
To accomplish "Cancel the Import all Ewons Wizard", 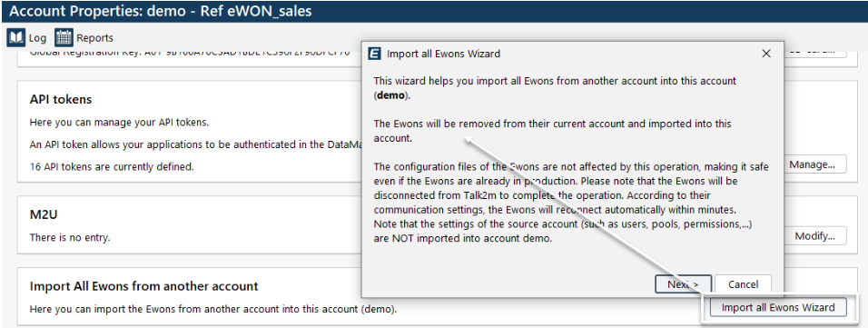I will 743,284.
